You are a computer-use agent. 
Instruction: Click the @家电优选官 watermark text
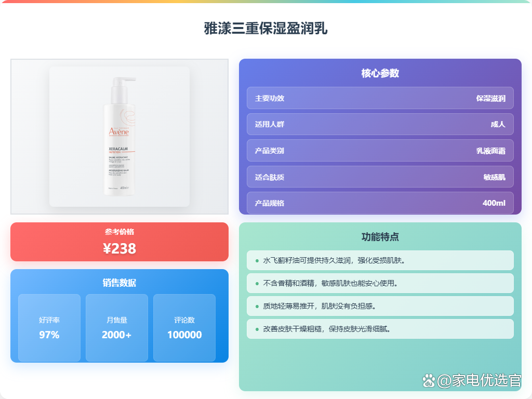point(478,380)
